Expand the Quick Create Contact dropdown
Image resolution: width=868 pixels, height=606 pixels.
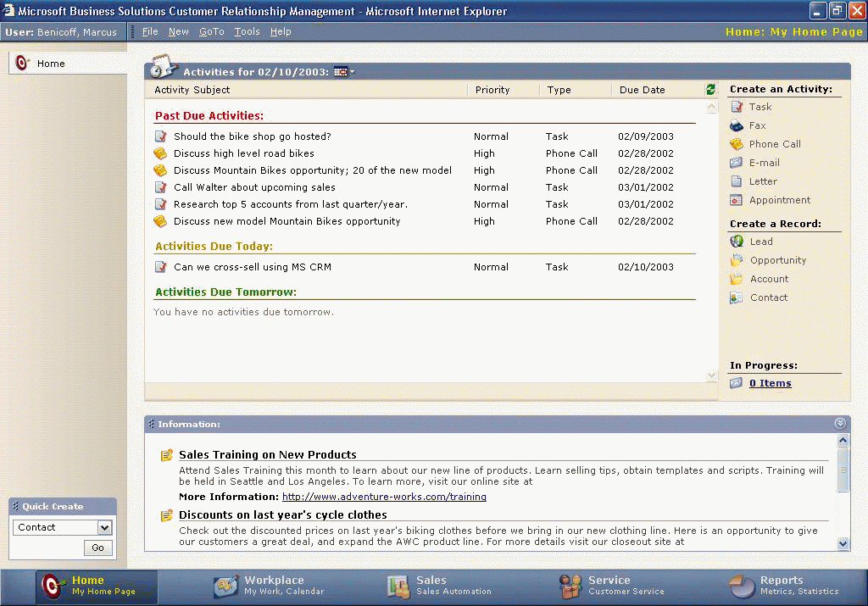pos(104,527)
